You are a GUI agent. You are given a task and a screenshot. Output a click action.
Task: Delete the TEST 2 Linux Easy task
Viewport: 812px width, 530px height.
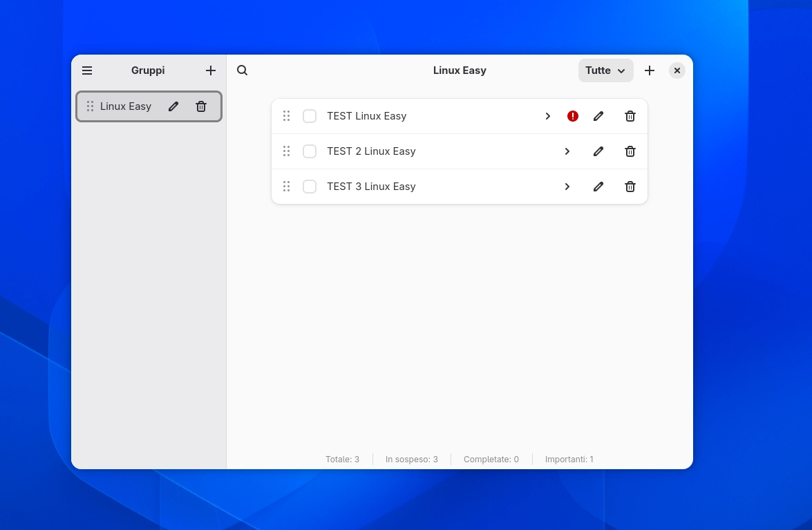click(630, 151)
